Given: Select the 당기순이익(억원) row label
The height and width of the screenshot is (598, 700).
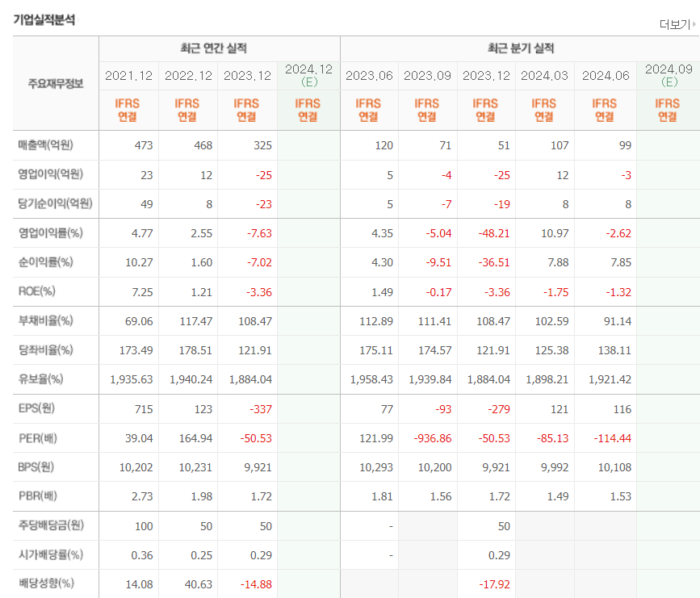Looking at the screenshot, I should point(56,203).
